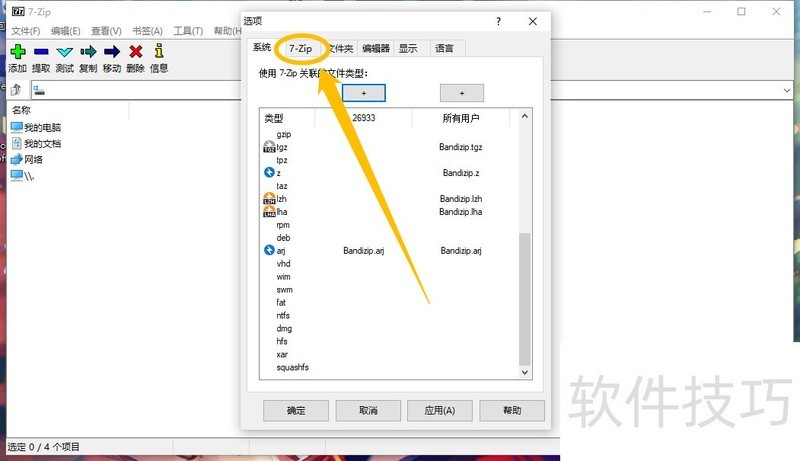
Task: Click the lha archive file icon
Action: [x=269, y=211]
